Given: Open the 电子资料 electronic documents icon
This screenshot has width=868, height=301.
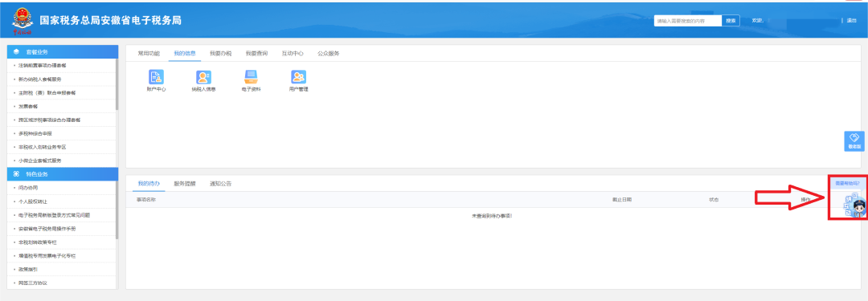Looking at the screenshot, I should (x=252, y=77).
